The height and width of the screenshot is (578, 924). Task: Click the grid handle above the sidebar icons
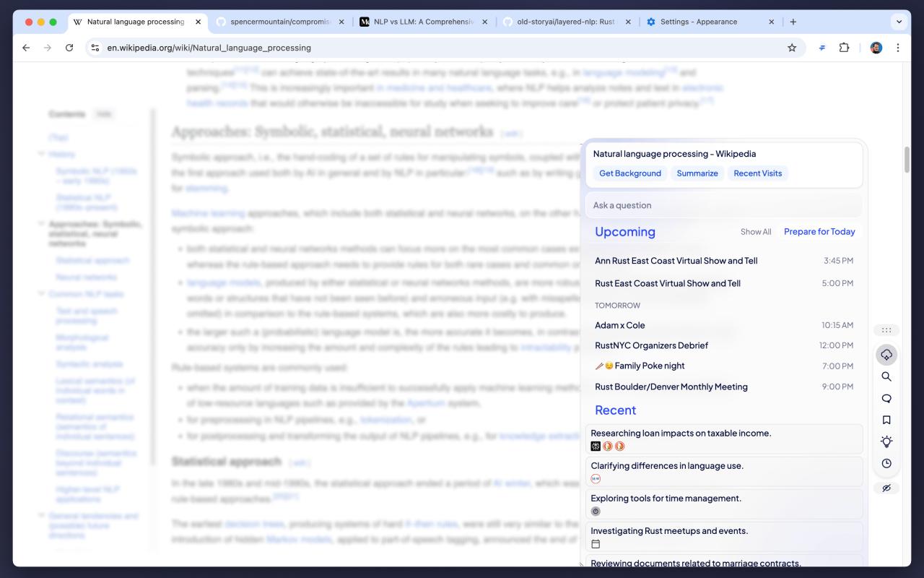click(x=886, y=330)
